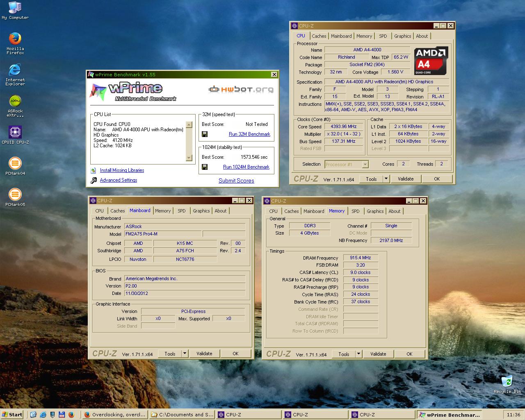Click the Firefox quick launch icon

71,415
